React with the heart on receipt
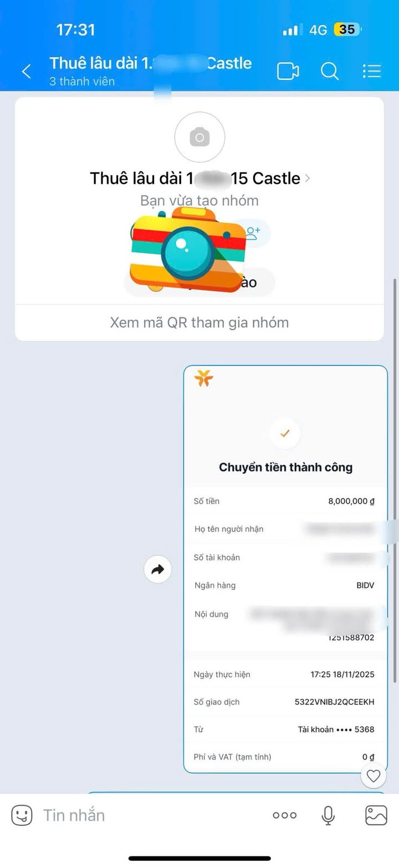Viewport: 399px width, 868px height. click(x=374, y=775)
